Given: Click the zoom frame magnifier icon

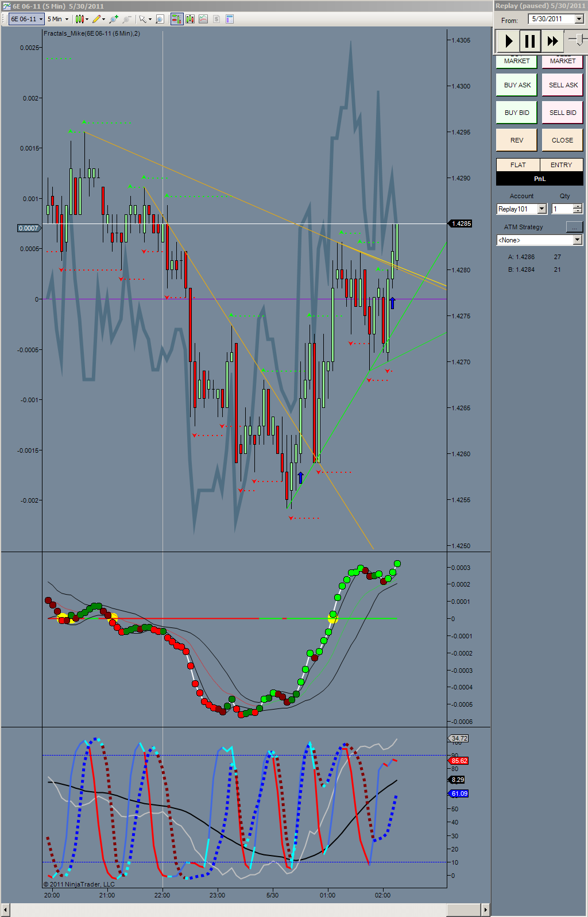Looking at the screenshot, I should coord(160,19).
